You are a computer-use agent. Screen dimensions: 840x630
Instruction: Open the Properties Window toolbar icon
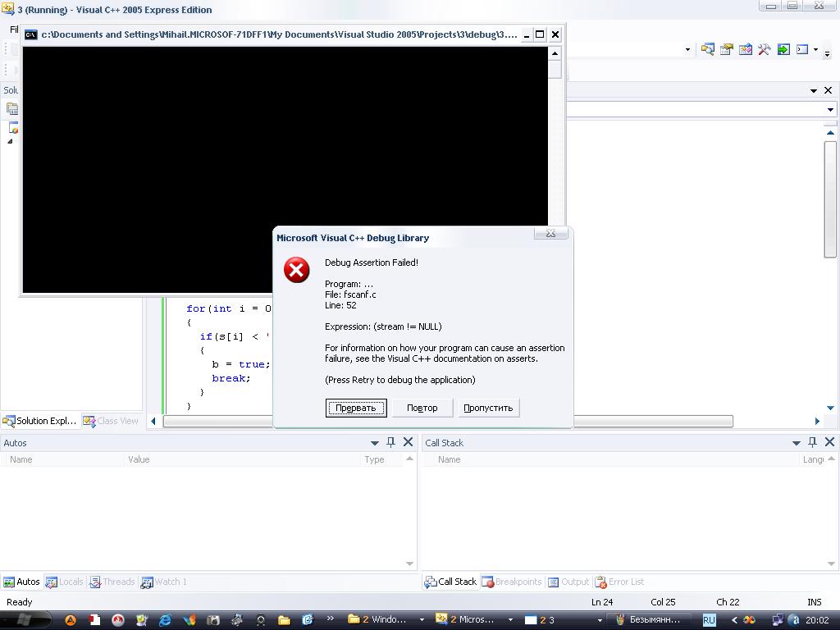point(727,50)
